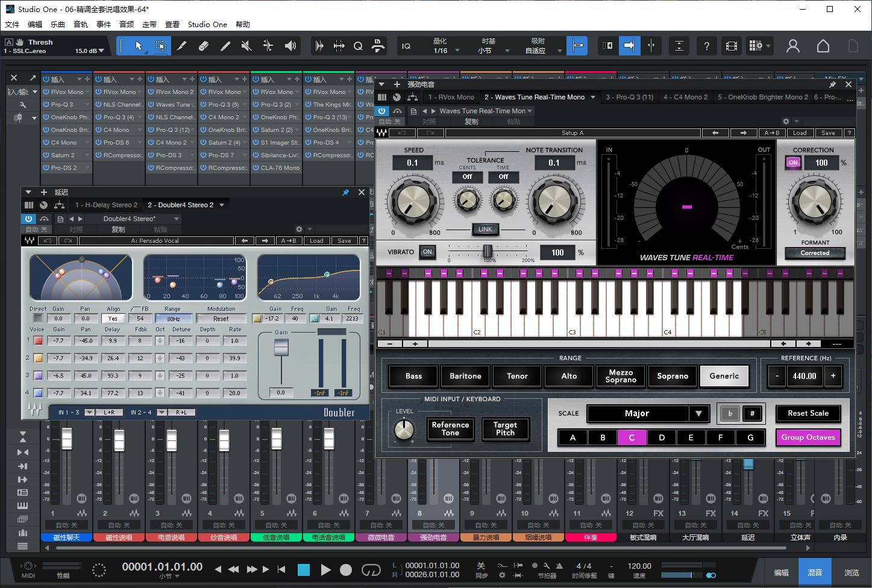The width and height of the screenshot is (872, 588).
Task: Toggle the LINK button under Tolerance
Action: tap(485, 229)
